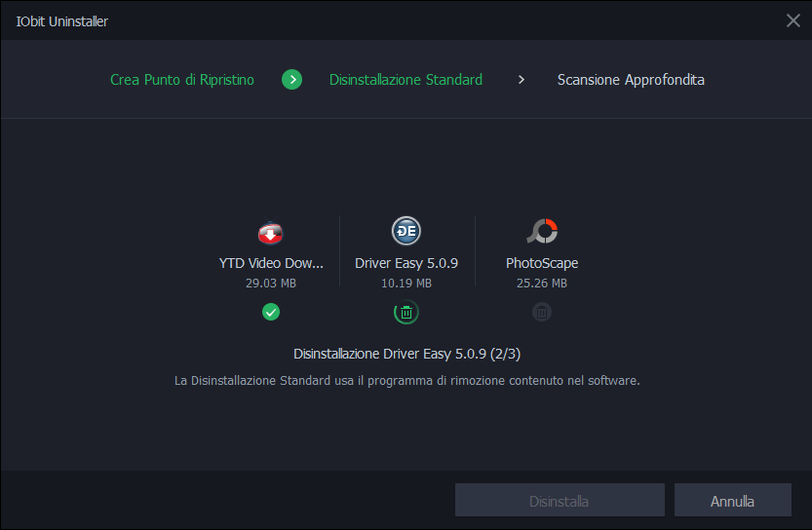812x530 pixels.
Task: Close the IObit Uninstaller dialog
Action: [x=793, y=20]
